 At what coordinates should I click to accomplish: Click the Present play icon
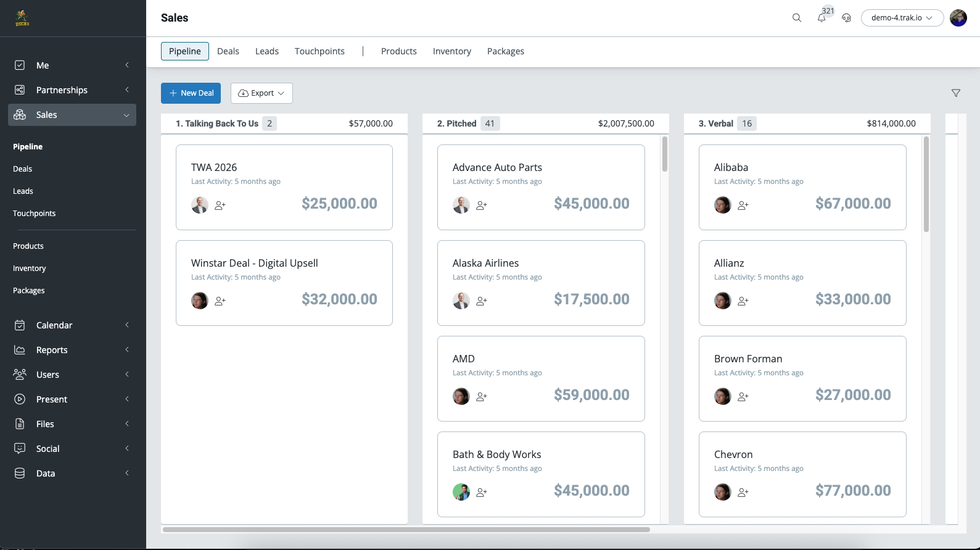(20, 399)
